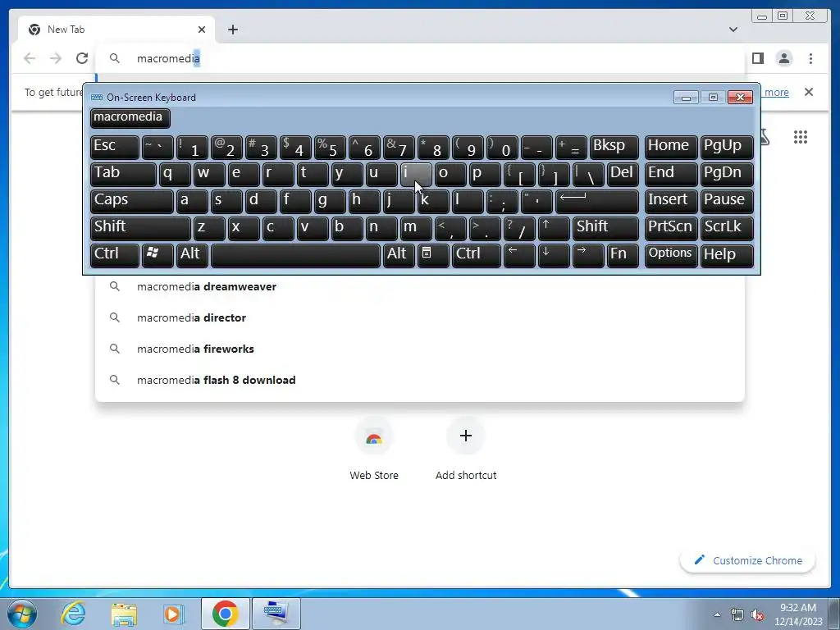The height and width of the screenshot is (630, 840).
Task: Open Chrome three-dot menu
Action: pyautogui.click(x=810, y=58)
